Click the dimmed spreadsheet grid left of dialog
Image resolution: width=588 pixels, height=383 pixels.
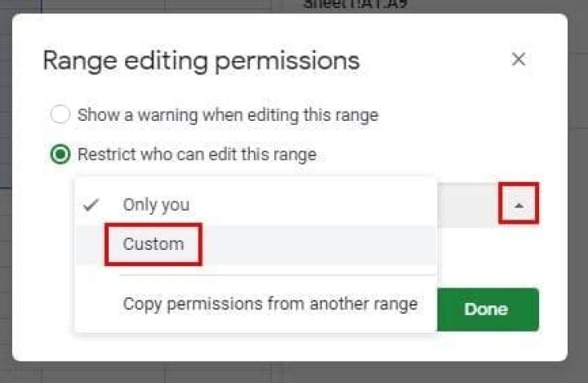tap(7, 204)
